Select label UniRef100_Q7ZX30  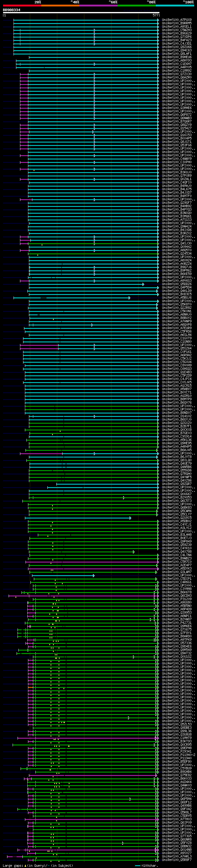[177, 74]
